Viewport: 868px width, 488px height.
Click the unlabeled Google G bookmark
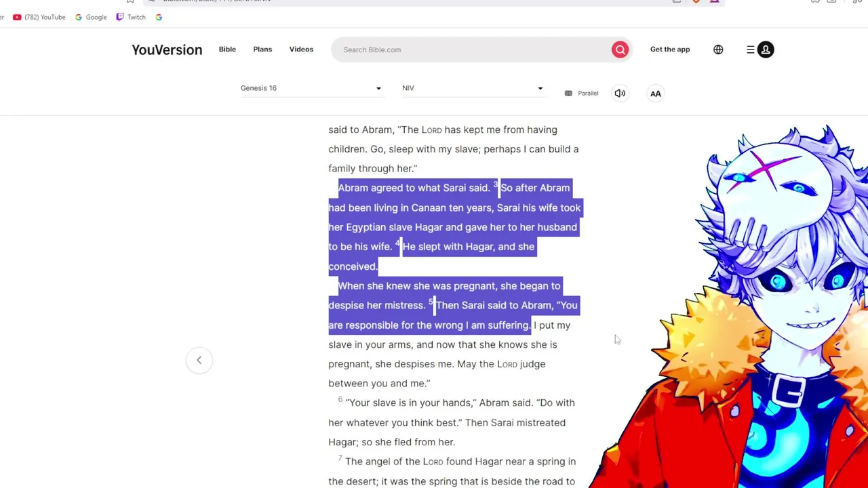159,17
